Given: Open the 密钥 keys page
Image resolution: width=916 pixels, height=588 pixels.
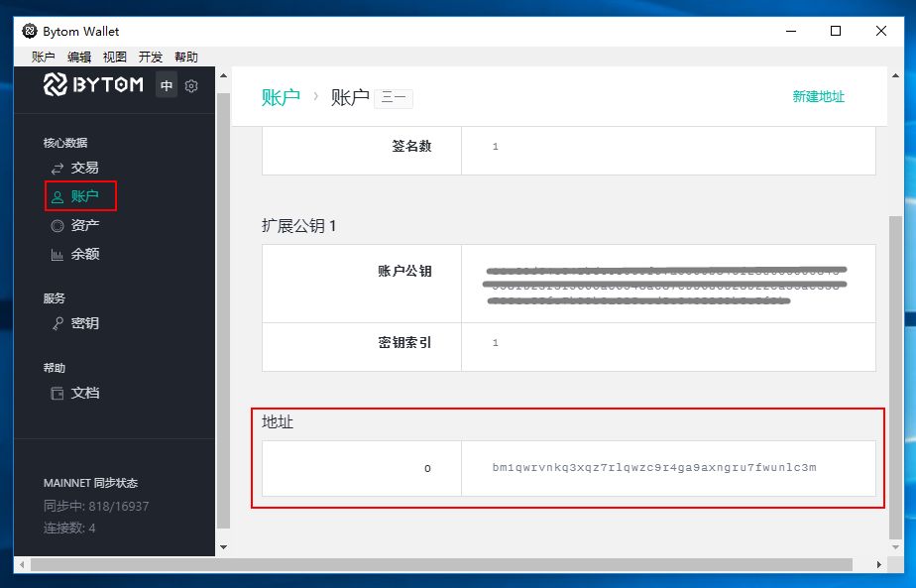Looking at the screenshot, I should [x=84, y=323].
